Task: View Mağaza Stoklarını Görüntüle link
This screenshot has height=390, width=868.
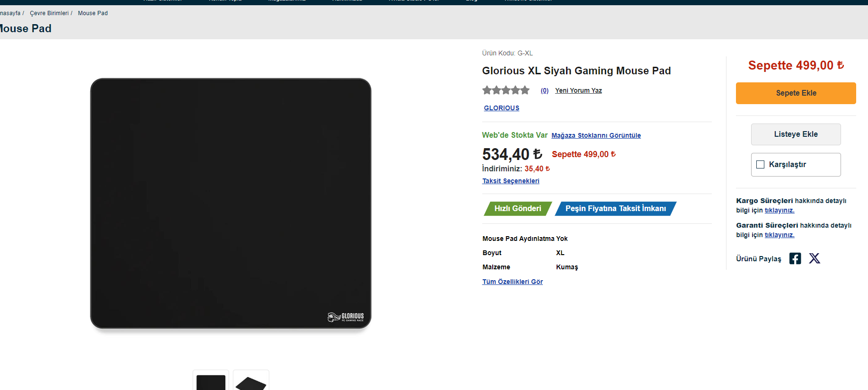Action: pyautogui.click(x=596, y=135)
